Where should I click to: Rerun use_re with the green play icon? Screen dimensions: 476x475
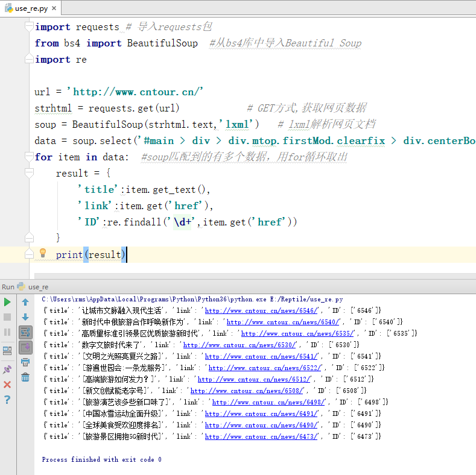(7, 302)
